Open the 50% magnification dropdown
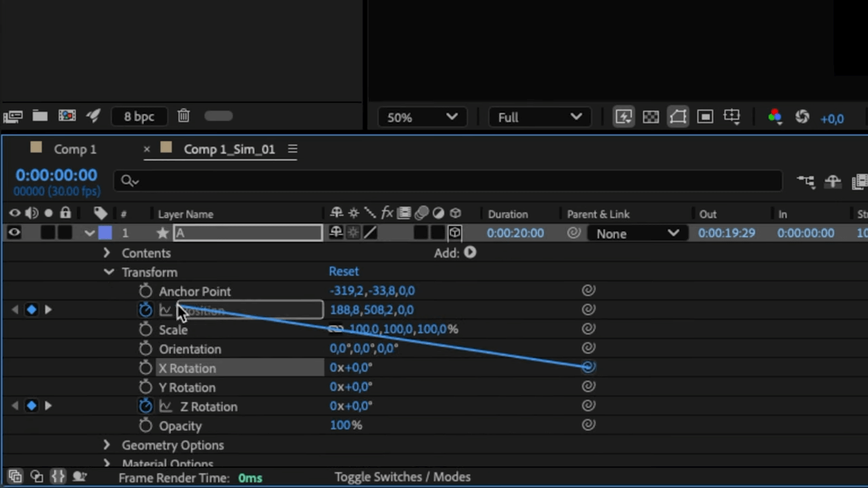868x488 pixels. (422, 117)
